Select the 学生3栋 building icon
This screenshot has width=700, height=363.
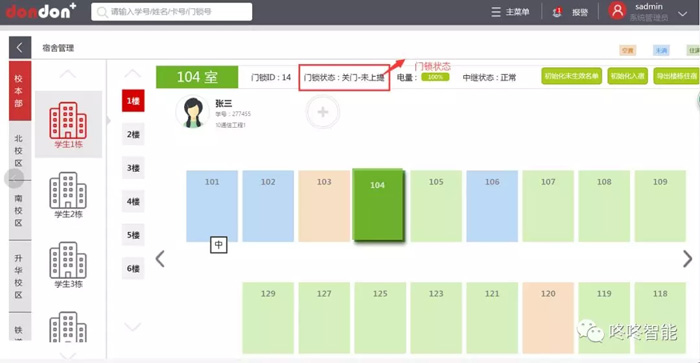68,260
